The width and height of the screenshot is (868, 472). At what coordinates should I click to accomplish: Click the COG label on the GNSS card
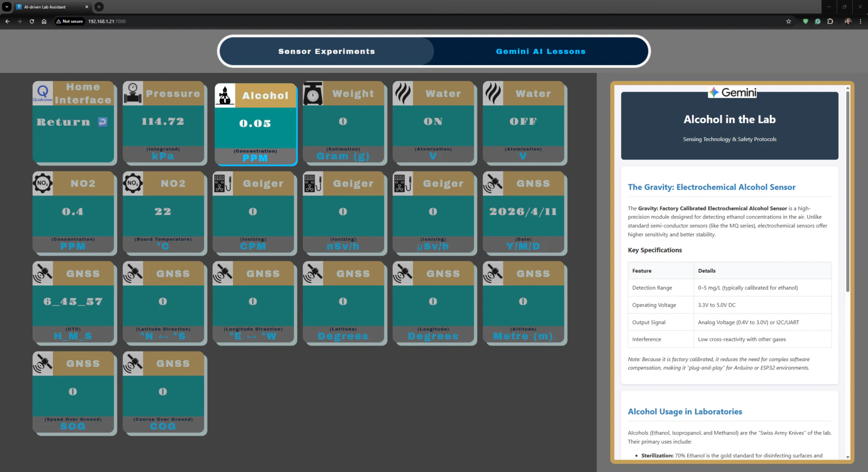163,426
